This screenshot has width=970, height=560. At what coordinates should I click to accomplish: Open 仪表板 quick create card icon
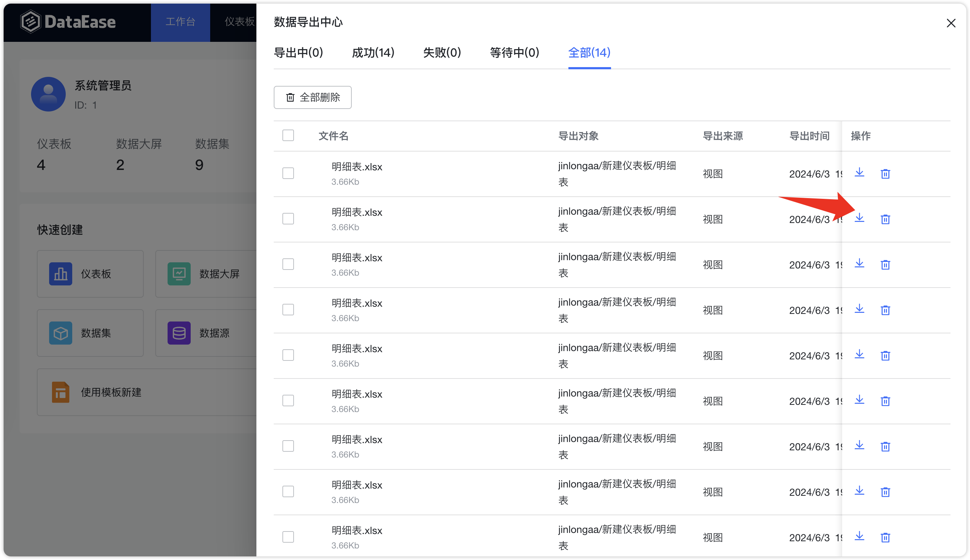[x=60, y=274]
